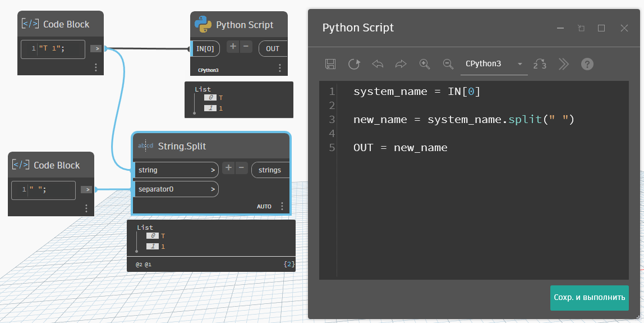Screen dimensions: 644x323
Task: Click the IN[0] input port
Action: tap(205, 48)
